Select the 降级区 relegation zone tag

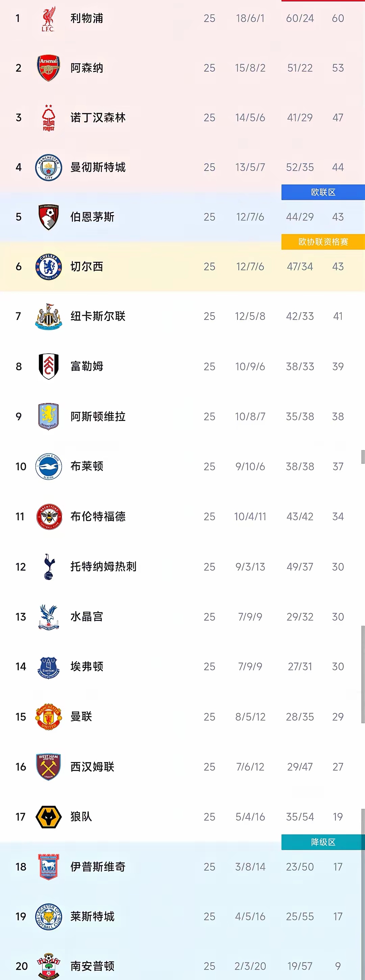(323, 842)
